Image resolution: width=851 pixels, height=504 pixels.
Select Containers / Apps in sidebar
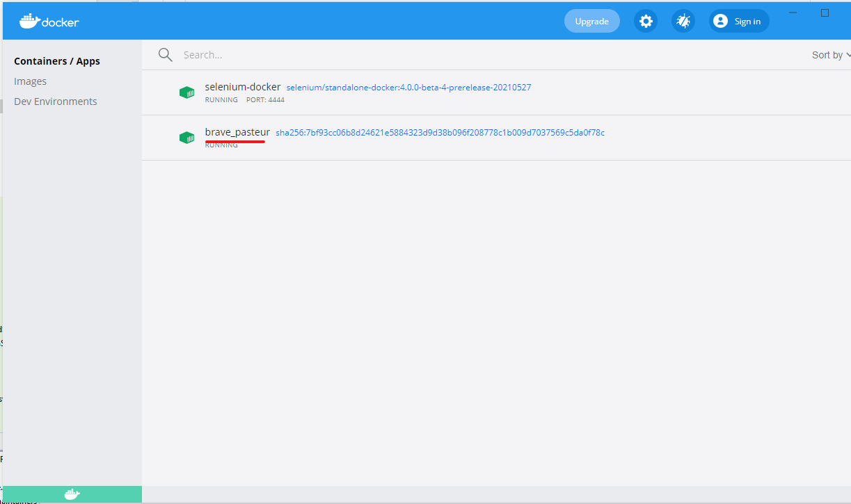(x=57, y=61)
